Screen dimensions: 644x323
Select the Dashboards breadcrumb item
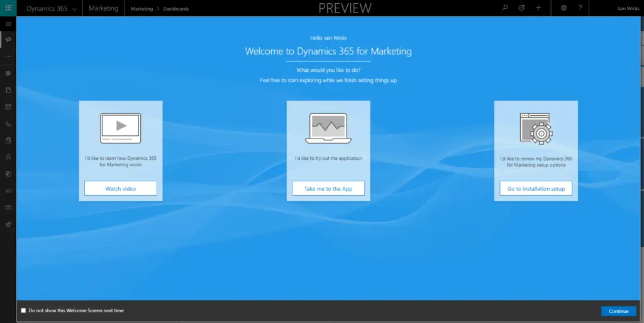(x=176, y=9)
